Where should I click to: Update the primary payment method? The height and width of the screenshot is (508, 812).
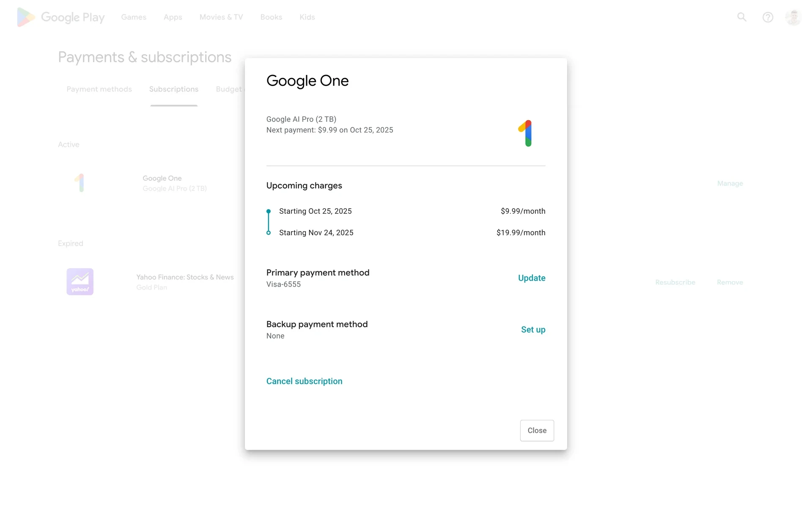[x=532, y=278]
